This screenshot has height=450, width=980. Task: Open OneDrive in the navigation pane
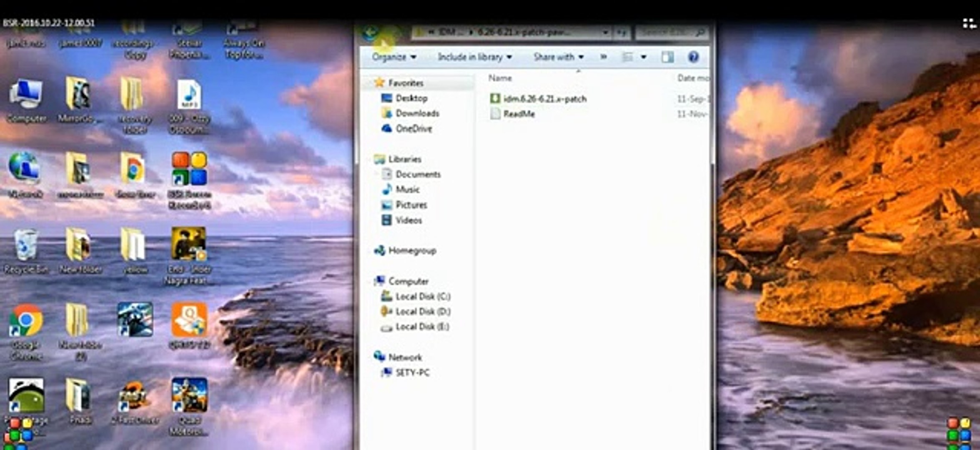(407, 128)
